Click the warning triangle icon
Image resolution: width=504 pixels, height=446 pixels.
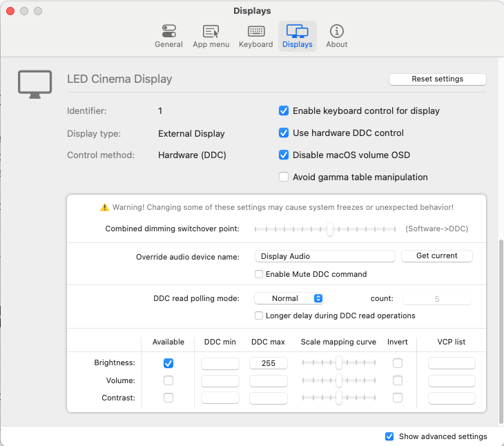[104, 207]
